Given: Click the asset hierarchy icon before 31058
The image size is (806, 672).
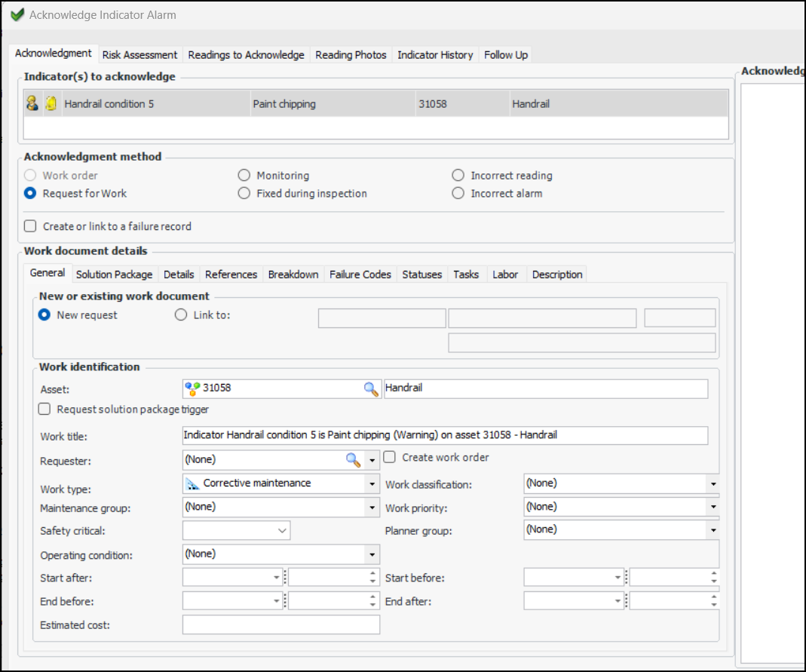Looking at the screenshot, I should [x=192, y=388].
